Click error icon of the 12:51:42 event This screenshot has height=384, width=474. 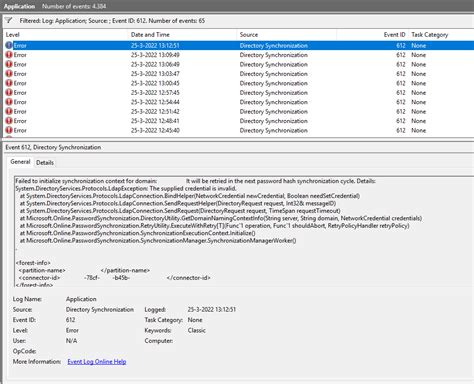(x=9, y=111)
